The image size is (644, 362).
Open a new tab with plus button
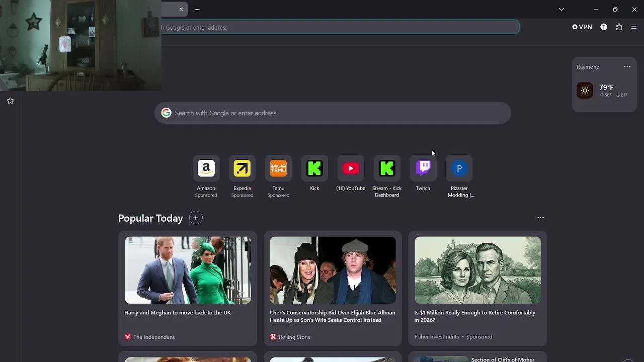[x=197, y=10]
